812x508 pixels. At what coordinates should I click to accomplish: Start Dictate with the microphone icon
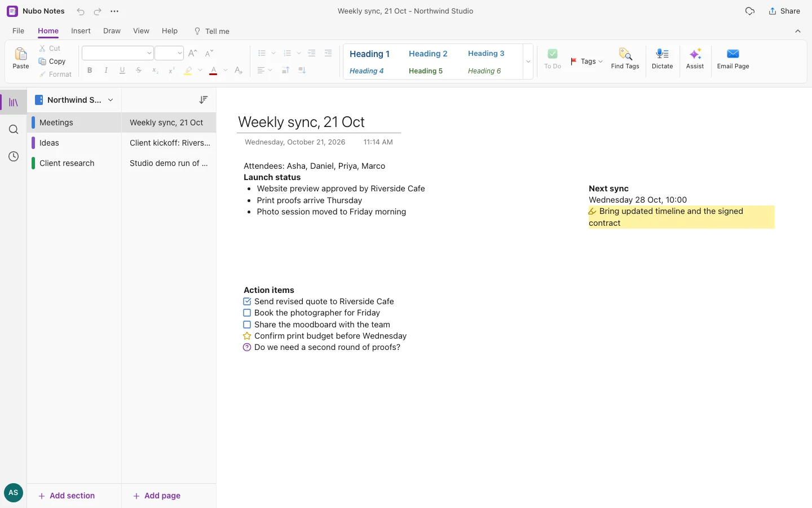coord(663,58)
